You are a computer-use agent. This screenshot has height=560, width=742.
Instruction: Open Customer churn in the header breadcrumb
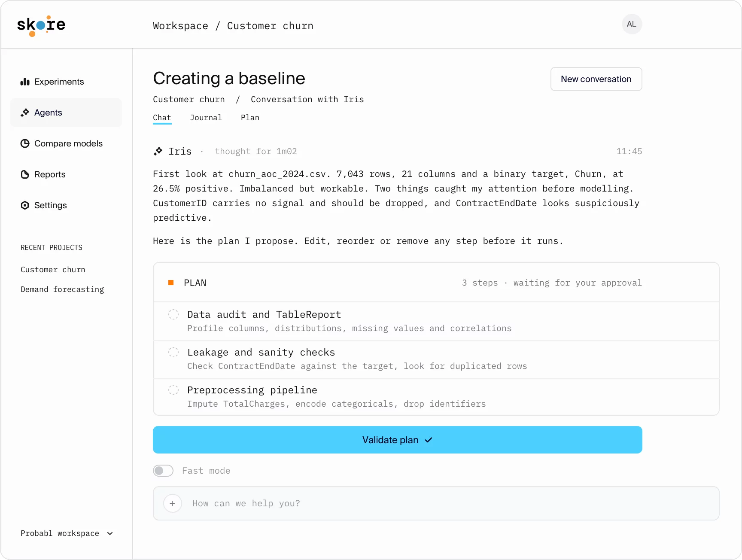coord(270,26)
